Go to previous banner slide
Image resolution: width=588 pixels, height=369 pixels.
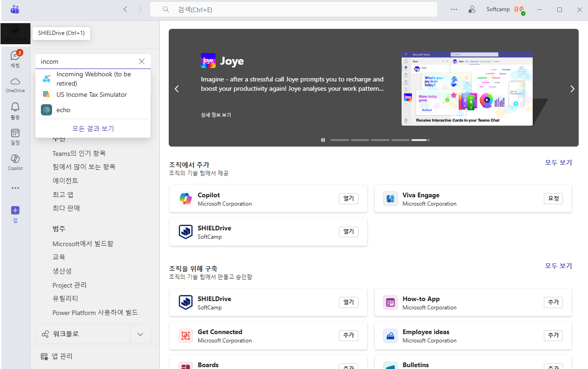[x=177, y=89]
